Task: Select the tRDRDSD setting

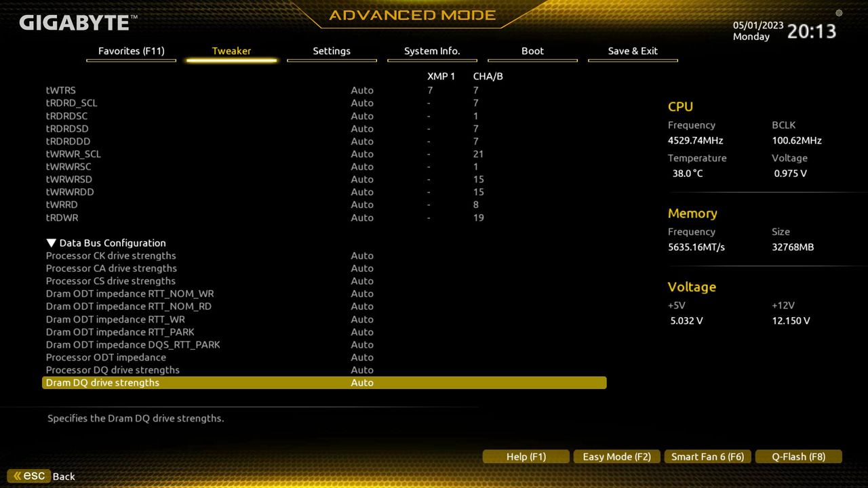Action: (x=324, y=129)
